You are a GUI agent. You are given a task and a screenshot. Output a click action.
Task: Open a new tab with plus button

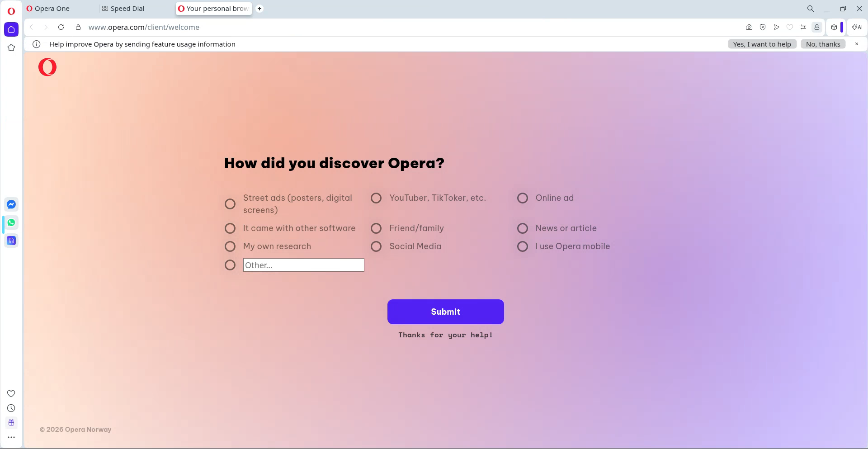point(259,9)
